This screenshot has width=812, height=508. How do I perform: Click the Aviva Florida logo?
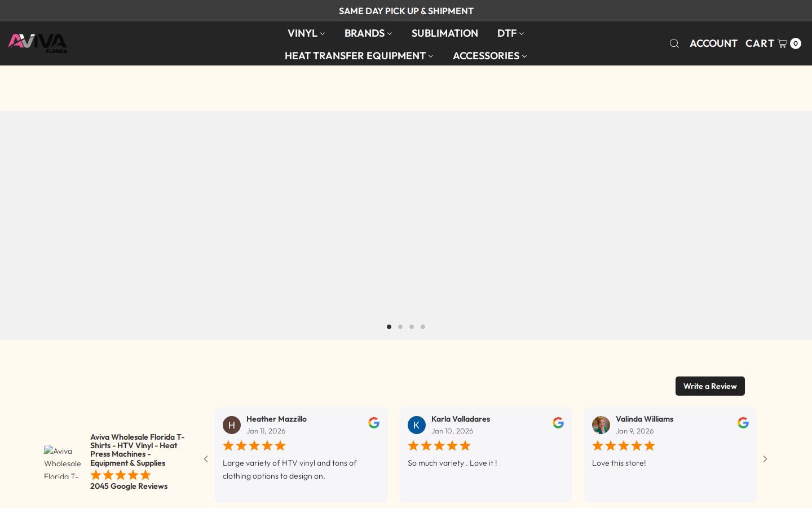coord(37,43)
